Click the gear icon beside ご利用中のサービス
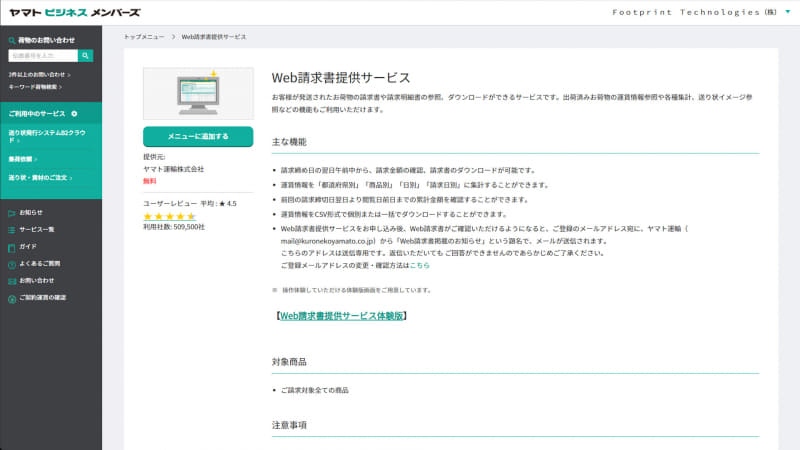 tap(74, 114)
